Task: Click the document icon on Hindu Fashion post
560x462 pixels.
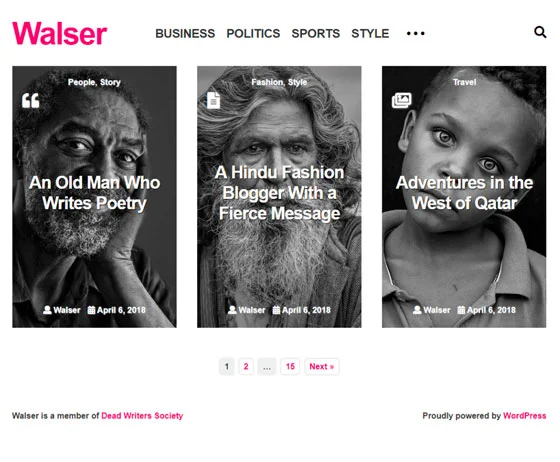Action: (214, 100)
